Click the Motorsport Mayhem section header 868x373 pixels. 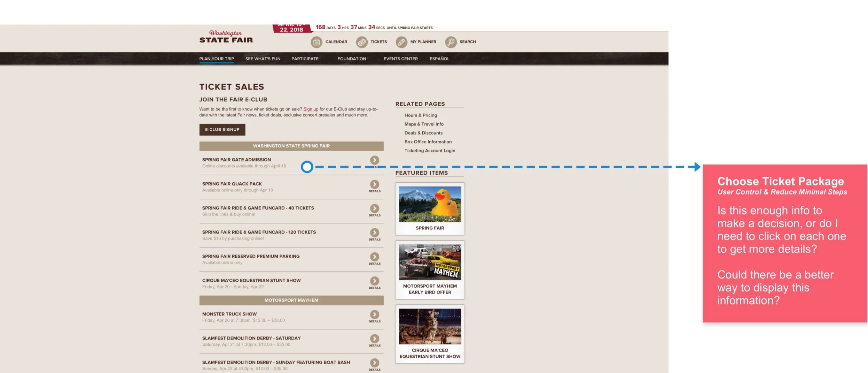click(x=291, y=300)
